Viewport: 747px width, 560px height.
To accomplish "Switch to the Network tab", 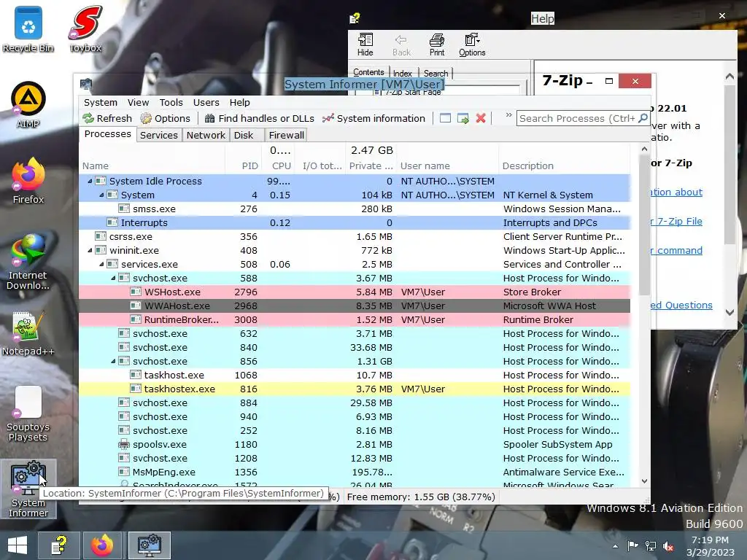I will (x=206, y=135).
